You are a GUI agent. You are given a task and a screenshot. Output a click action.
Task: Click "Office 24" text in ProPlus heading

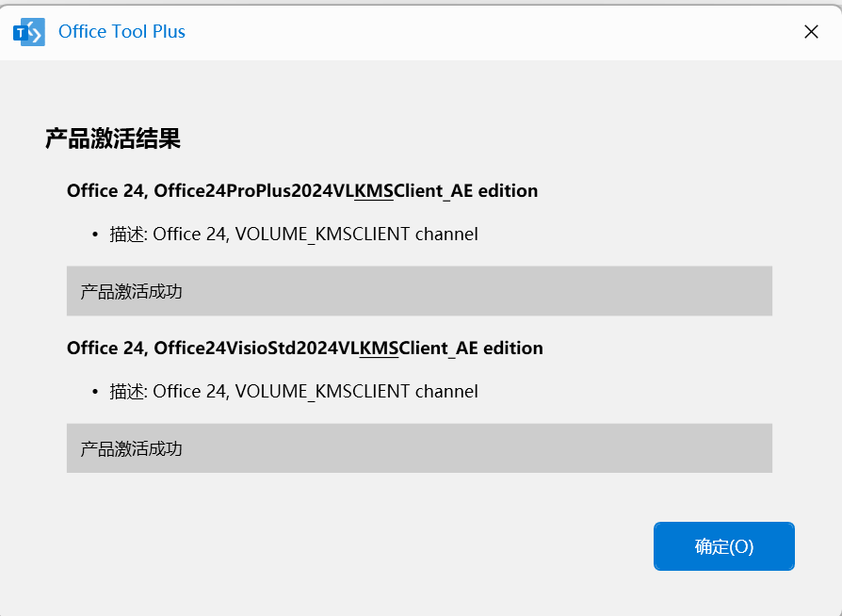pos(105,190)
